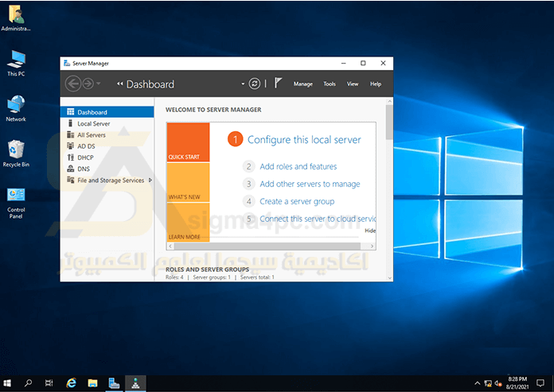Viewport: 554px width, 392px height.
Task: Select AD DS in the sidebar
Action: click(x=107, y=146)
